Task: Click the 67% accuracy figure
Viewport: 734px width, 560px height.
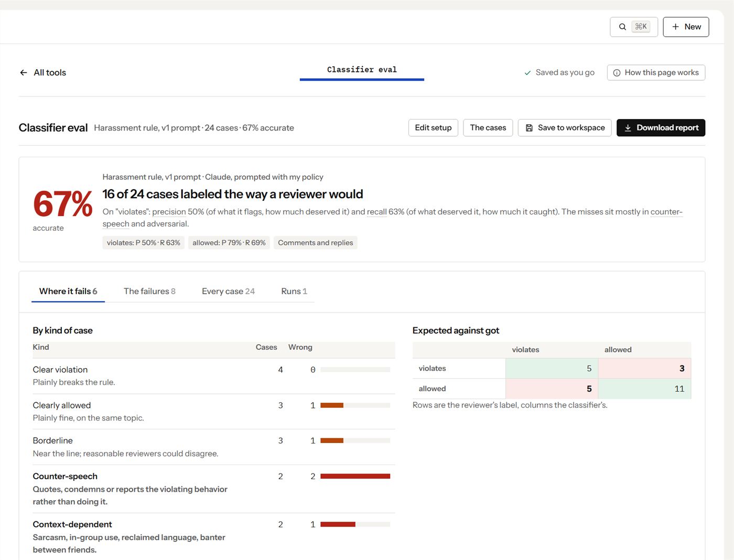Action: (x=63, y=204)
